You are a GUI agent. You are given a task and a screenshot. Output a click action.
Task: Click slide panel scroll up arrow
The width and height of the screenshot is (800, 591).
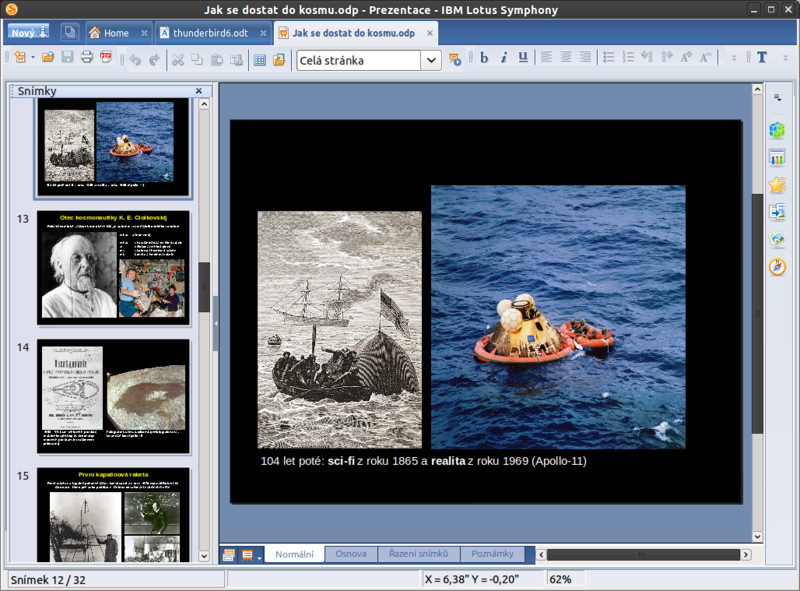tap(204, 104)
